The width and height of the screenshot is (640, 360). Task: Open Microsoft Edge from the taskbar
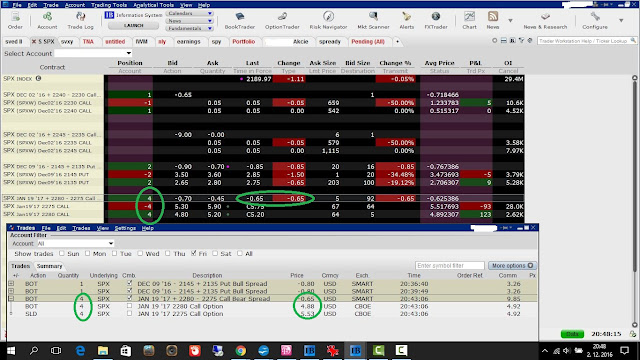[80, 350]
